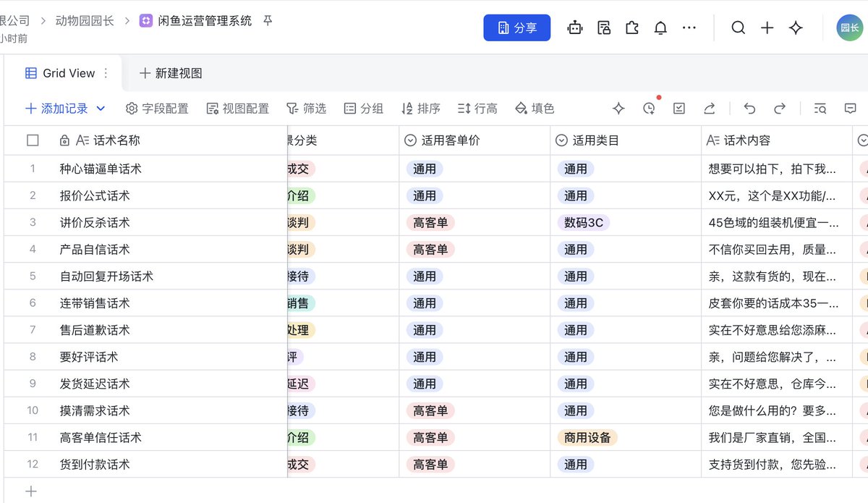Open 字段配置 field settings
Image resolution: width=868 pixels, height=503 pixels.
(157, 109)
